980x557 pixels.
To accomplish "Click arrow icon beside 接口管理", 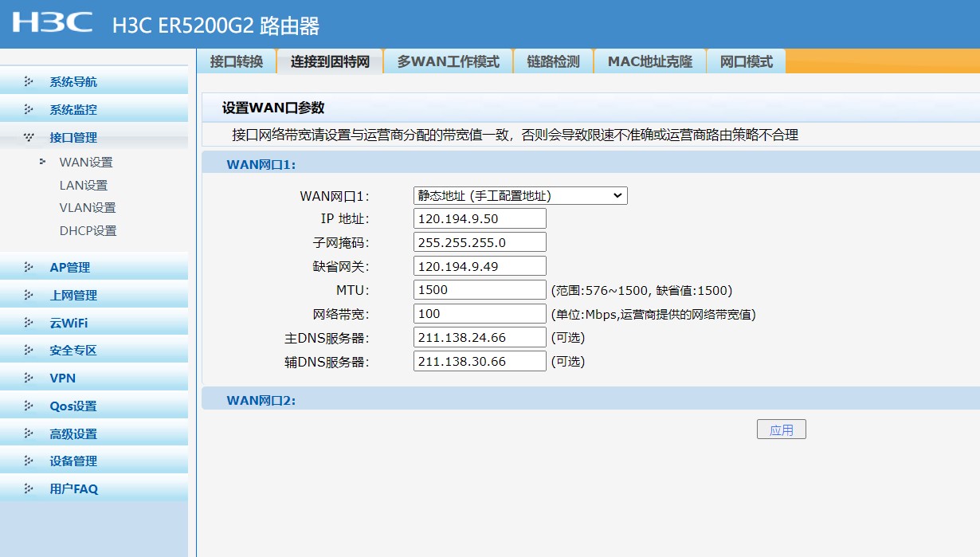I will click(29, 137).
